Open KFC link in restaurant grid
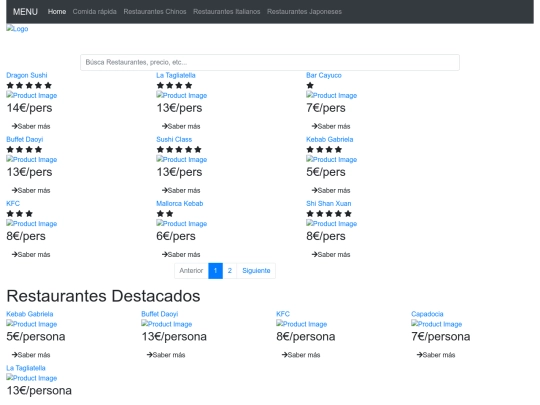540x405 pixels. point(13,203)
